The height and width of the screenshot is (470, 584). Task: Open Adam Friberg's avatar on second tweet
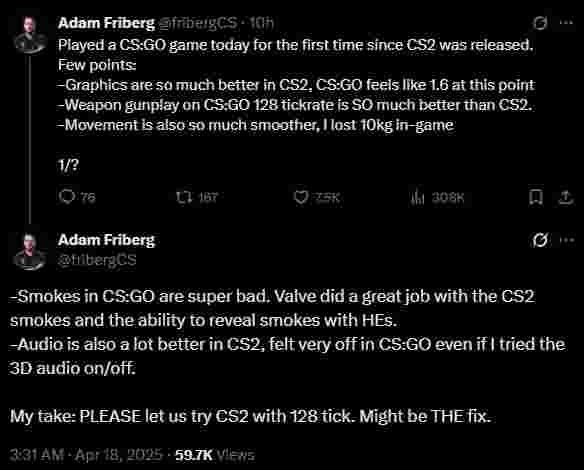coord(29,252)
